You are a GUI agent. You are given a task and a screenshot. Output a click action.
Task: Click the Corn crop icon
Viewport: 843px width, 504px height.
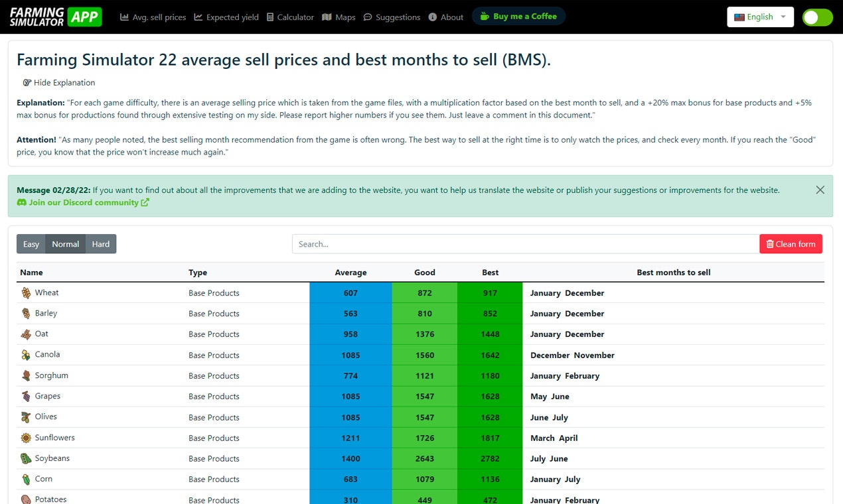pyautogui.click(x=26, y=479)
